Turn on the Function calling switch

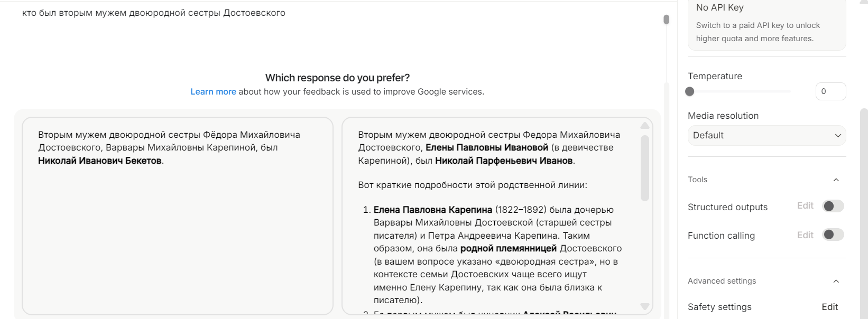pyautogui.click(x=833, y=235)
